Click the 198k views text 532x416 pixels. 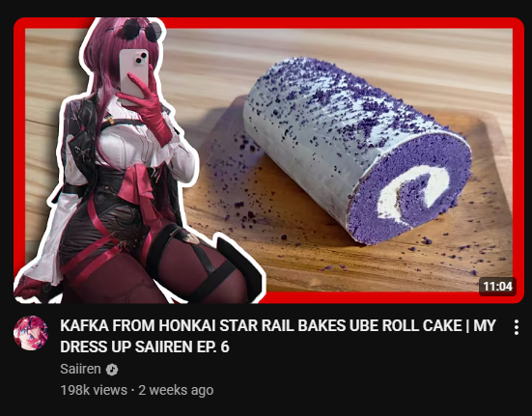click(94, 390)
